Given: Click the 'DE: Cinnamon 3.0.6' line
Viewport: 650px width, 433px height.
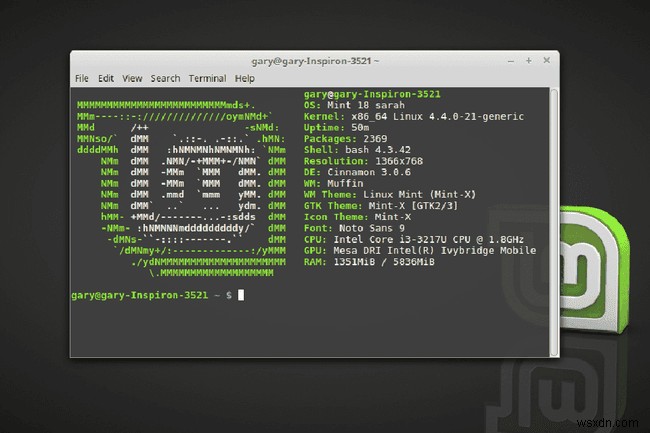Looking at the screenshot, I should tap(357, 172).
